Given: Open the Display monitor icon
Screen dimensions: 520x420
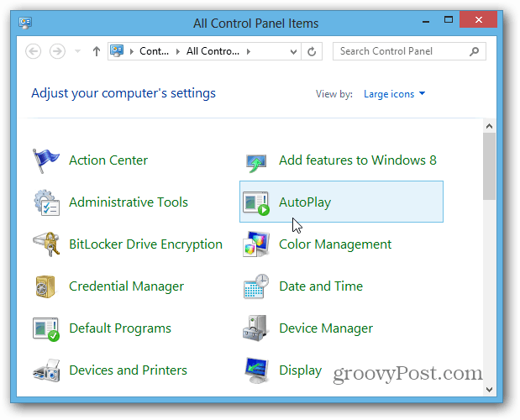Looking at the screenshot, I should (256, 370).
